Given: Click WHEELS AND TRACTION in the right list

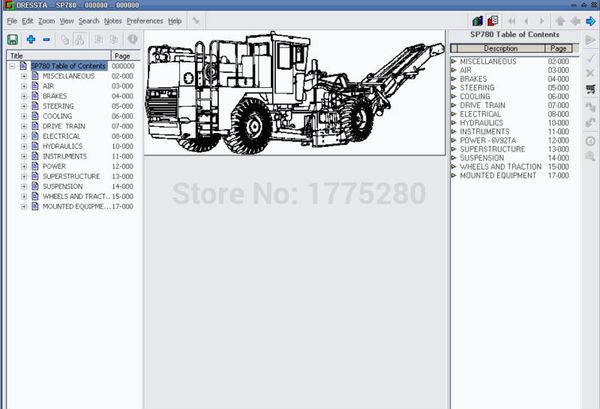Looking at the screenshot, I should pos(501,167).
